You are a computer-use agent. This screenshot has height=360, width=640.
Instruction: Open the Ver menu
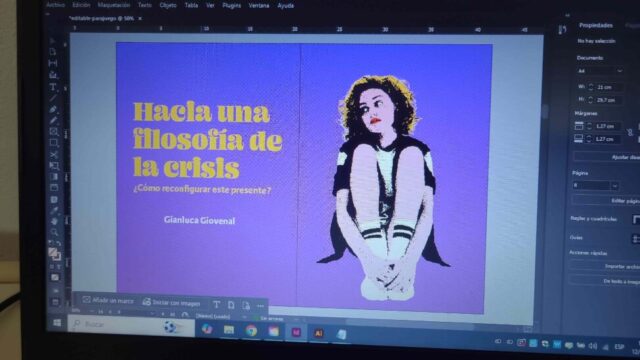click(210, 5)
